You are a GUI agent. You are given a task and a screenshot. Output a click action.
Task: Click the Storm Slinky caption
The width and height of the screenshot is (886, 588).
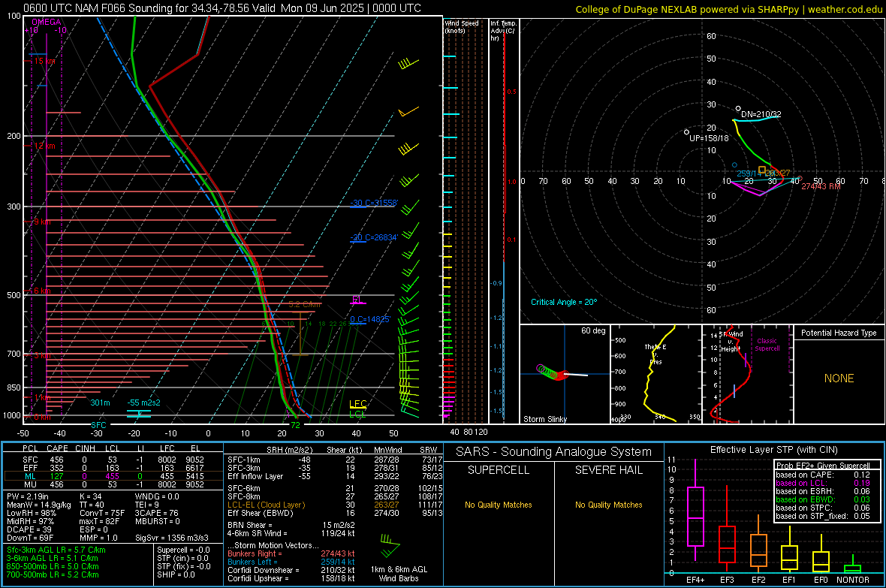point(544,419)
